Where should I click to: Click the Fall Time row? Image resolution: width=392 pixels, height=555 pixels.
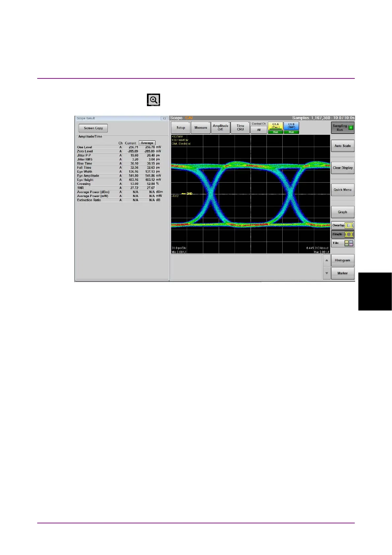tap(119, 167)
